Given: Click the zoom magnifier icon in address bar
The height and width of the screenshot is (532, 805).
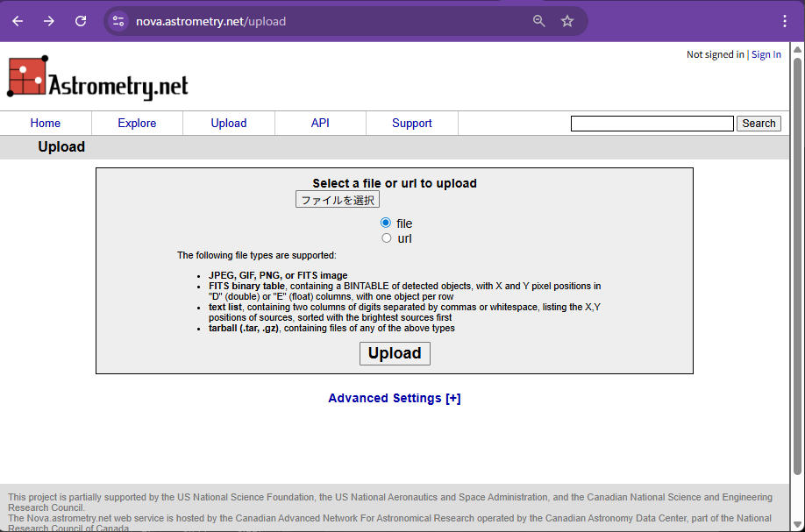Looking at the screenshot, I should pos(538,21).
